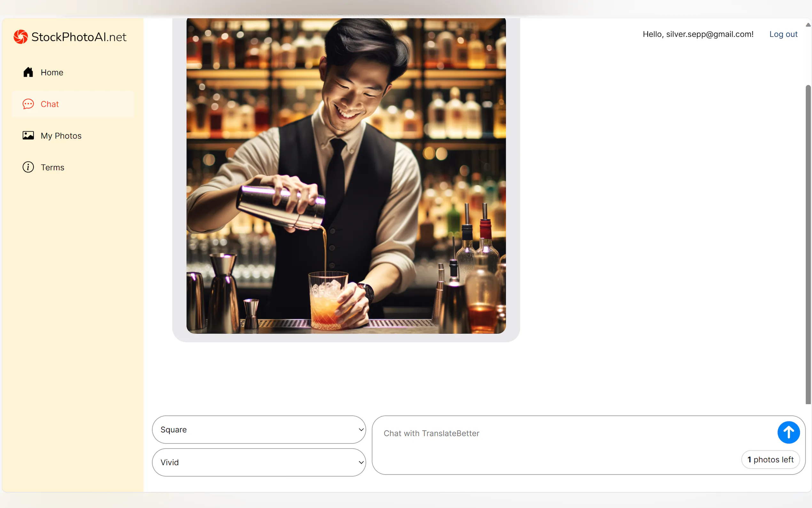Click the StockPhotoAI.net red swirl logo icon

[21, 36]
